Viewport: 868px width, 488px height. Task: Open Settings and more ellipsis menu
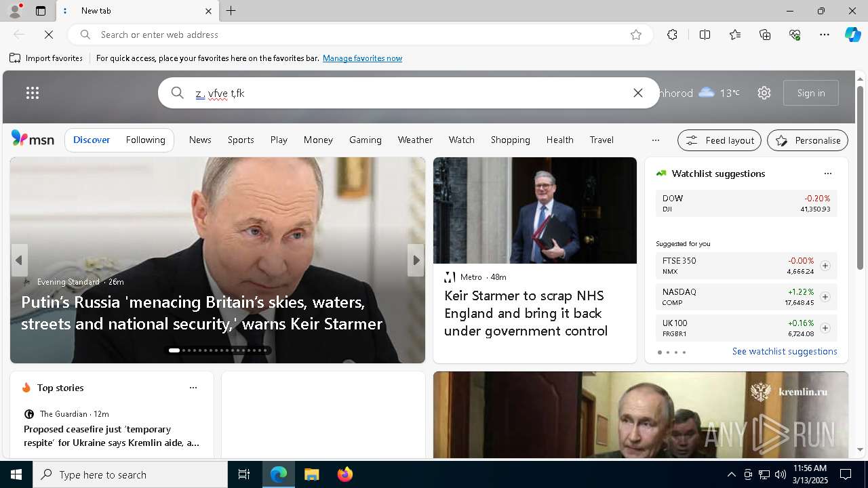[x=825, y=35]
